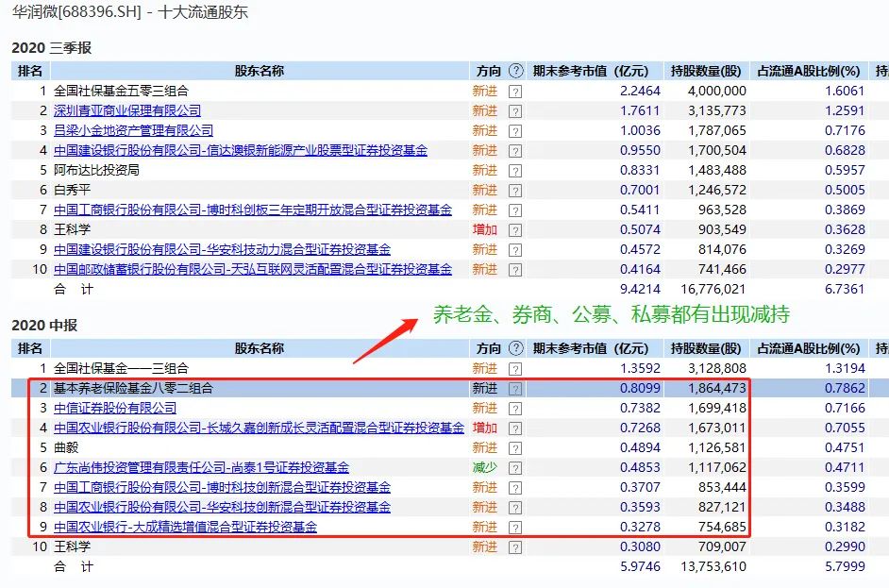Click help icon in 深圳青亚商业保理有限公司 row
The image size is (889, 588).
(x=514, y=111)
